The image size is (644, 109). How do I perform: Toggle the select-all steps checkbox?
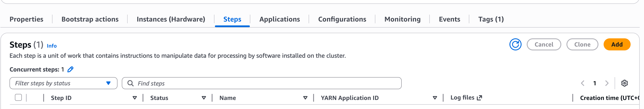[18, 98]
